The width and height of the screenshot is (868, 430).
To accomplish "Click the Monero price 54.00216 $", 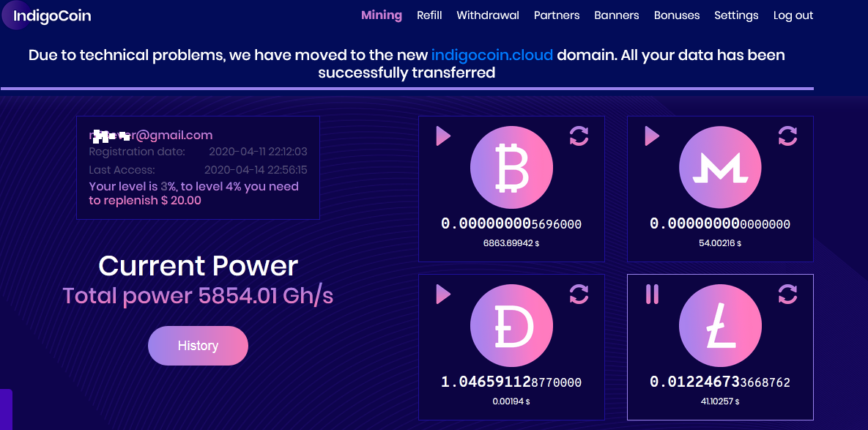I will 720,243.
